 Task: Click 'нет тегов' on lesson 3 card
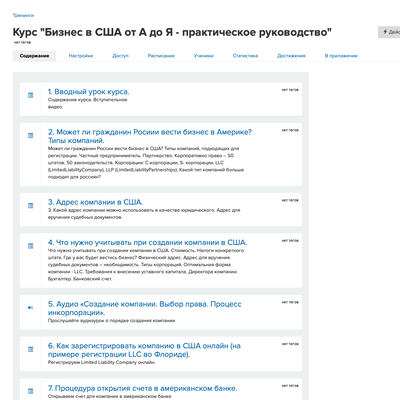pyautogui.click(x=290, y=200)
